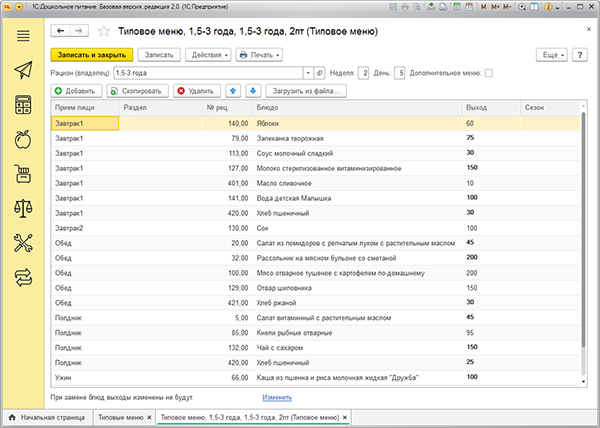Close the Типовое меню 1,5-3 года tab
This screenshot has height=428, width=600.
(x=345, y=417)
